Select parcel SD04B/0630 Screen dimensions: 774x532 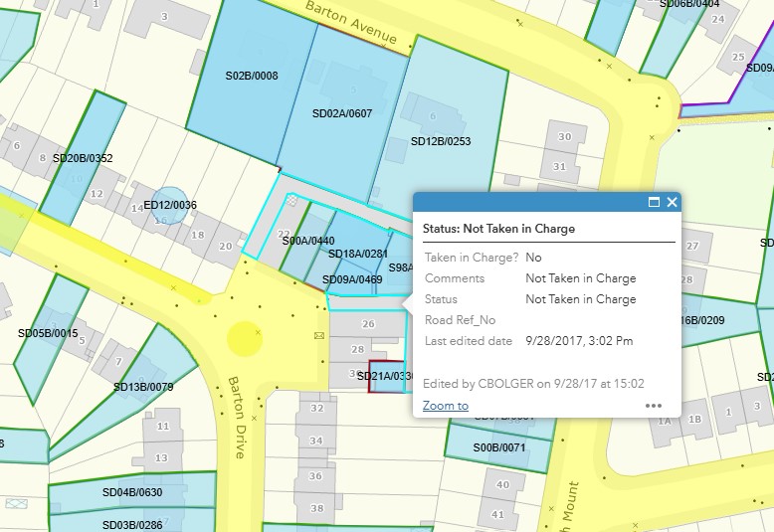coord(131,492)
